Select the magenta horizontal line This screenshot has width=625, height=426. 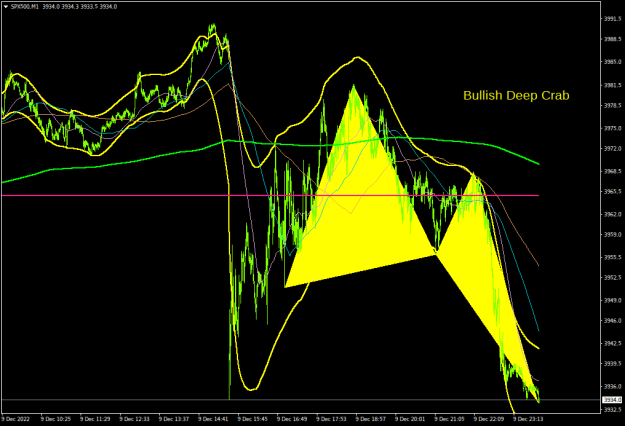(x=270, y=196)
